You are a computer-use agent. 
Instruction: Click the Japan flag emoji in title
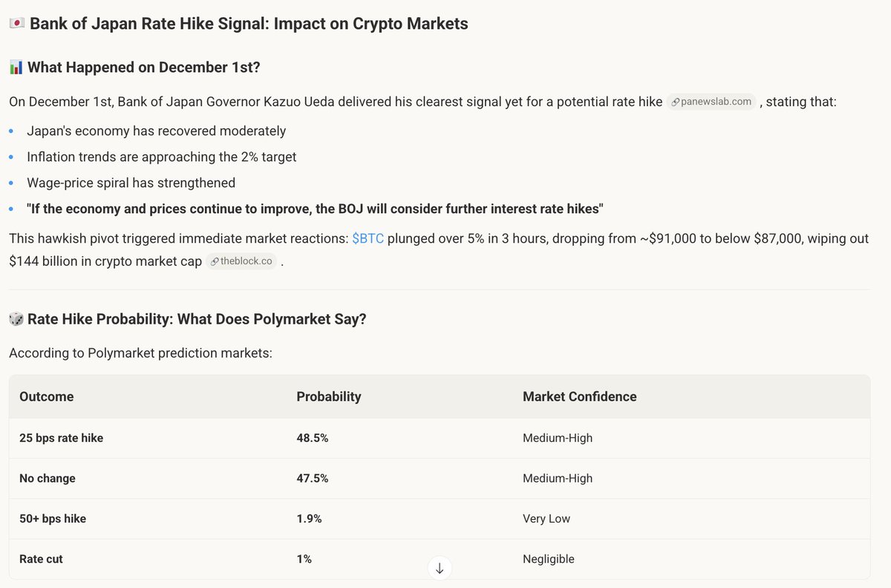[x=17, y=24]
